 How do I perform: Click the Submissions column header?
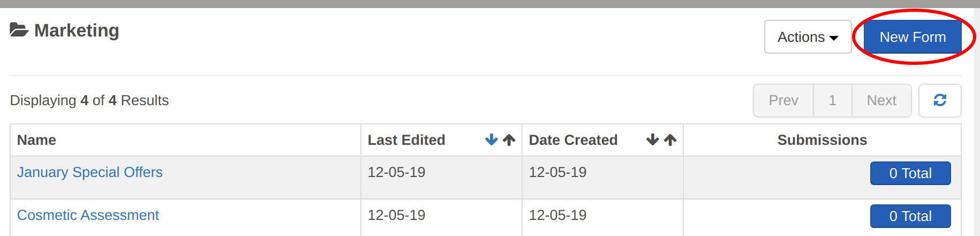(x=822, y=140)
